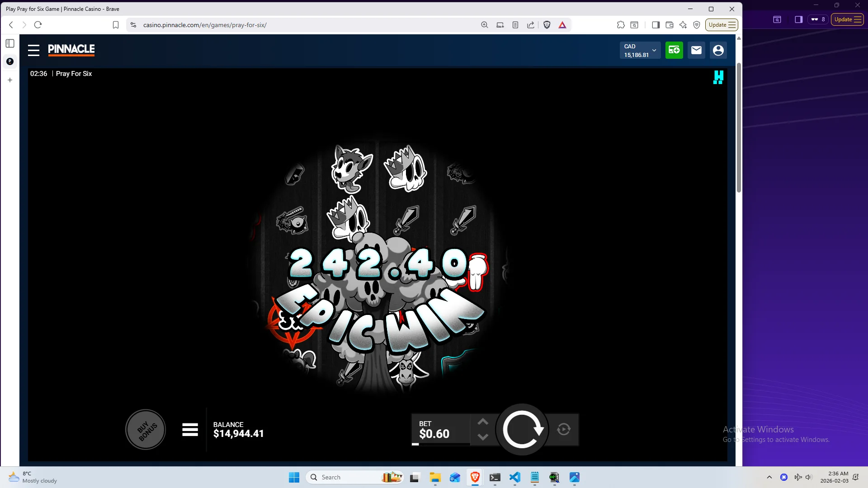The height and width of the screenshot is (488, 868).
Task: Click the taskbar Search box
Action: (355, 477)
